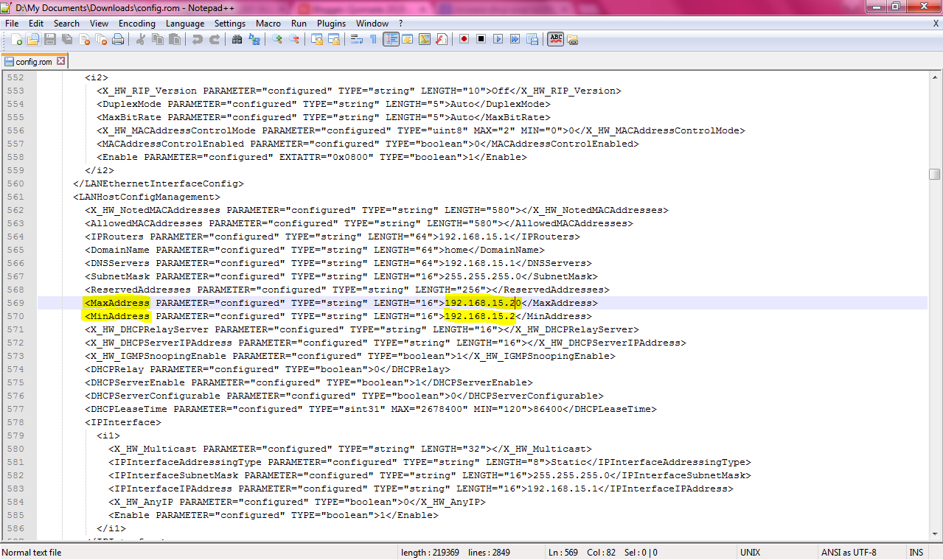
Task: Open the Encoding menu
Action: [136, 23]
